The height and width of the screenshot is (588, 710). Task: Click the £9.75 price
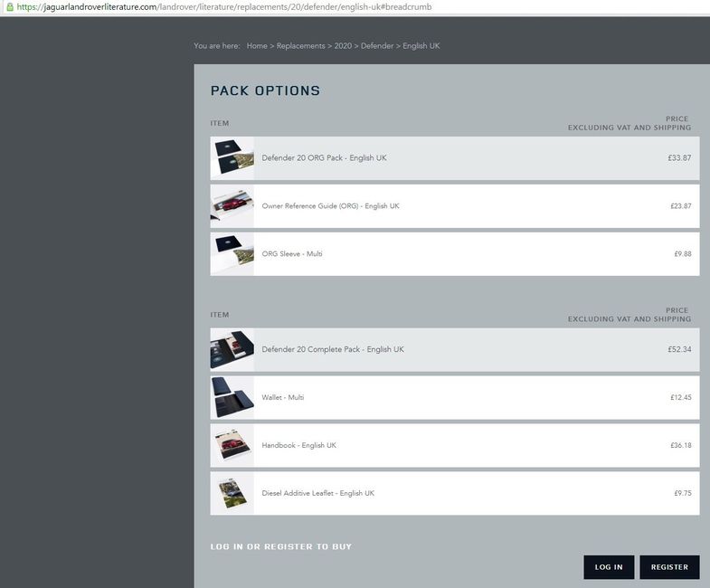pyautogui.click(x=682, y=493)
